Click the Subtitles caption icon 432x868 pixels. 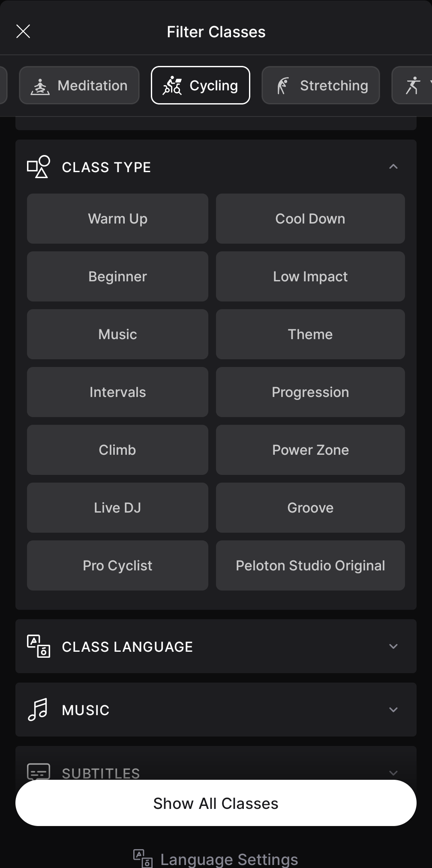point(39,772)
